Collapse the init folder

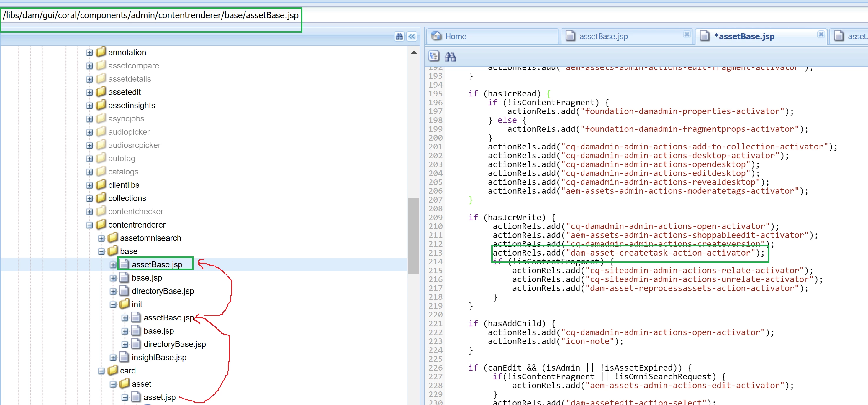113,305
